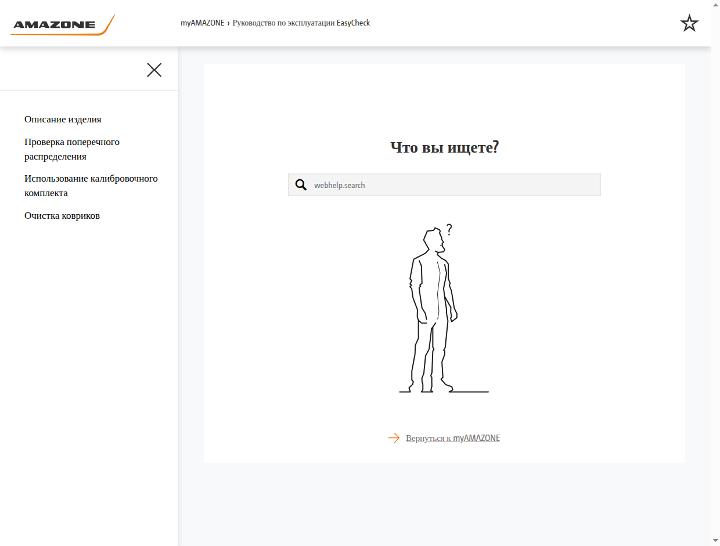Focus the webhelp.search input field
720x546 pixels.
click(x=444, y=185)
